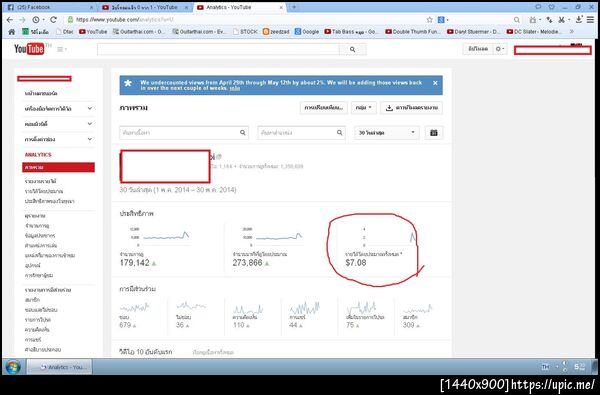Reload the page with the refresh icon
600x395 pixels.
(x=53, y=20)
